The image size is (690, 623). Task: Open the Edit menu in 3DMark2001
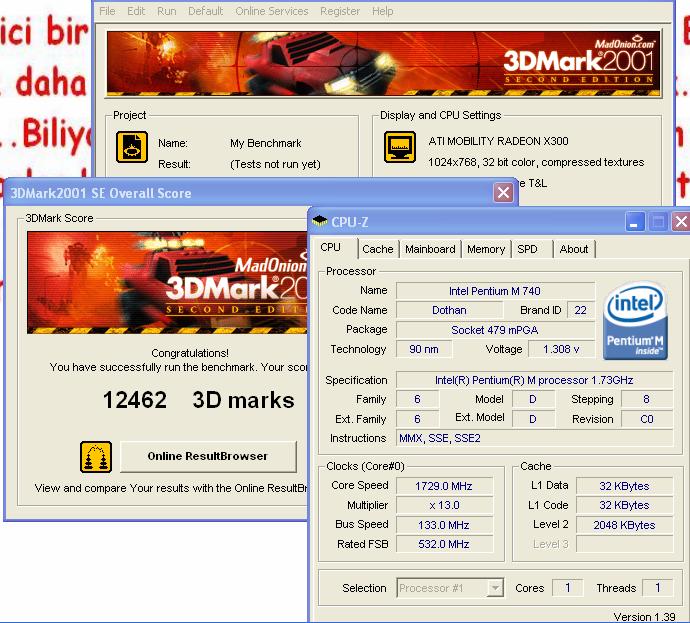[136, 11]
